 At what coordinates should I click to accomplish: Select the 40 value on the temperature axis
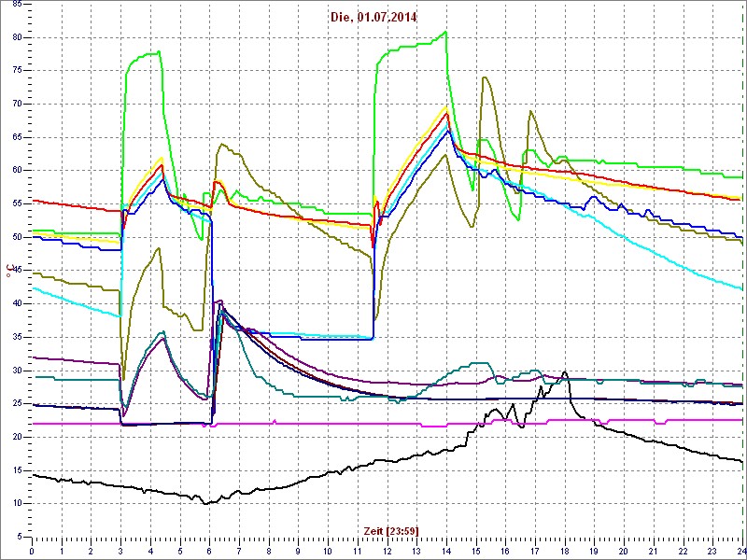[x=16, y=304]
